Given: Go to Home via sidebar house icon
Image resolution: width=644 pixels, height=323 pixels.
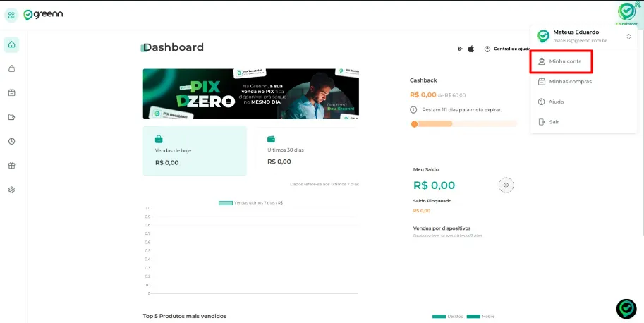Looking at the screenshot, I should click(x=11, y=44).
